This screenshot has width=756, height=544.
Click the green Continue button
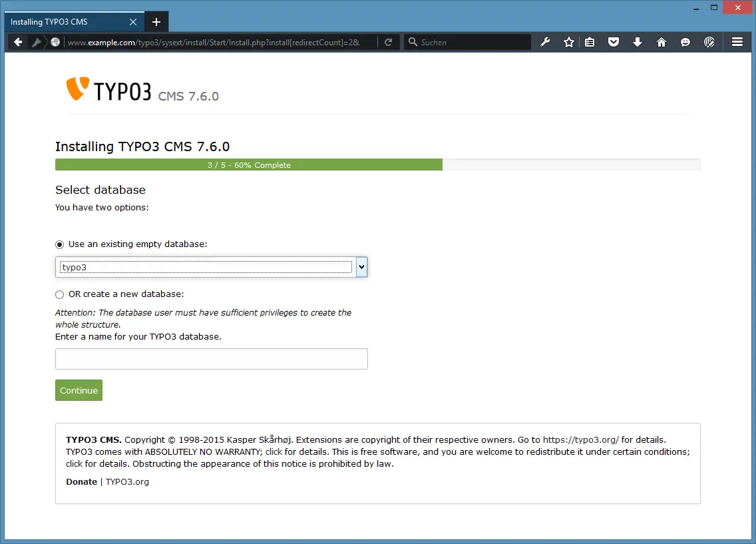pos(79,390)
